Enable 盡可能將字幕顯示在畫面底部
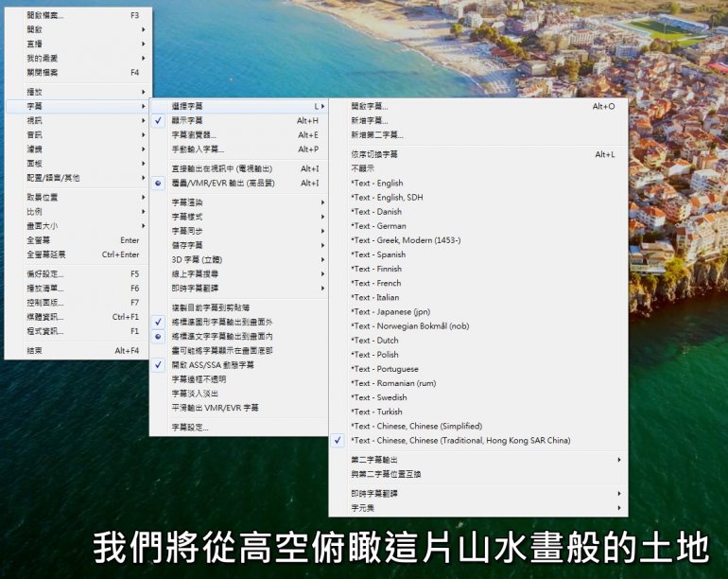The width and height of the screenshot is (728, 579). pyautogui.click(x=238, y=350)
